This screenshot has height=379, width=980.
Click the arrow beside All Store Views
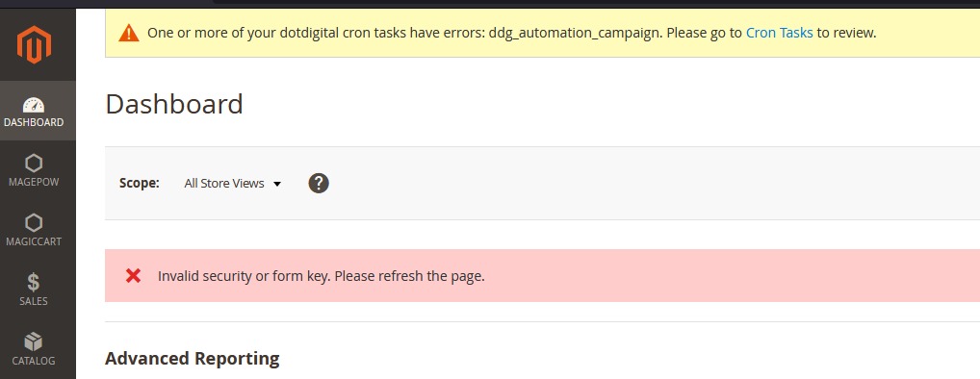(x=277, y=184)
